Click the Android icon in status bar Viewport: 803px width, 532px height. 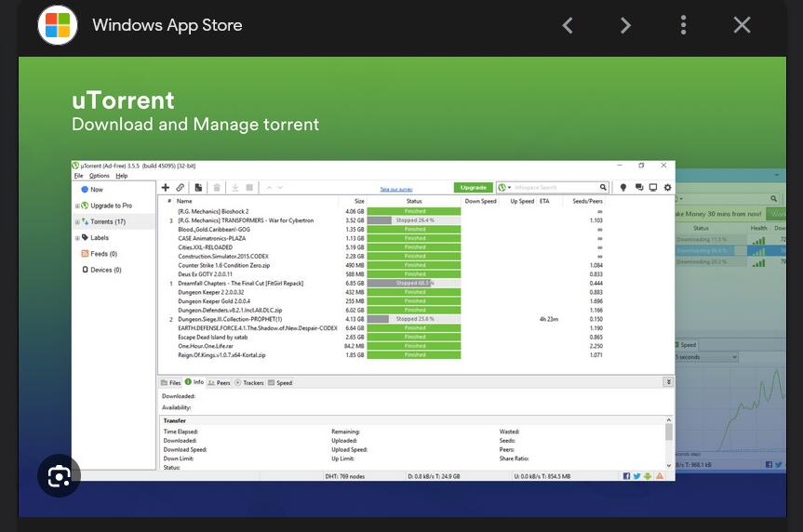(x=648, y=476)
